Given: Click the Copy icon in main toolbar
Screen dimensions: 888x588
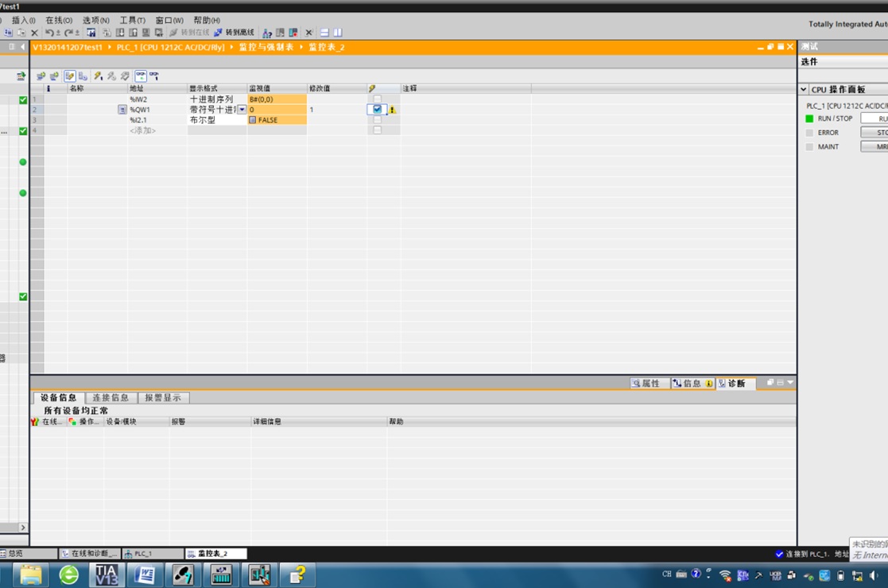Looking at the screenshot, I should click(9, 33).
